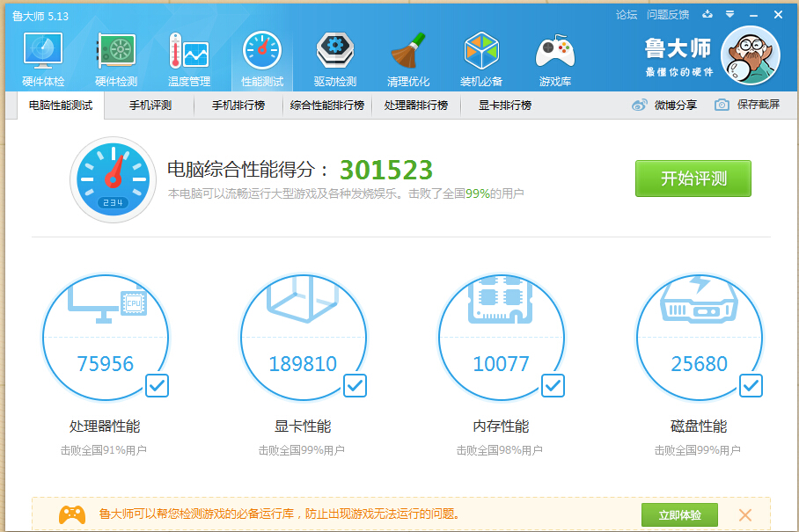
Task: Click the orange gamepad icon in banner
Action: click(72, 514)
